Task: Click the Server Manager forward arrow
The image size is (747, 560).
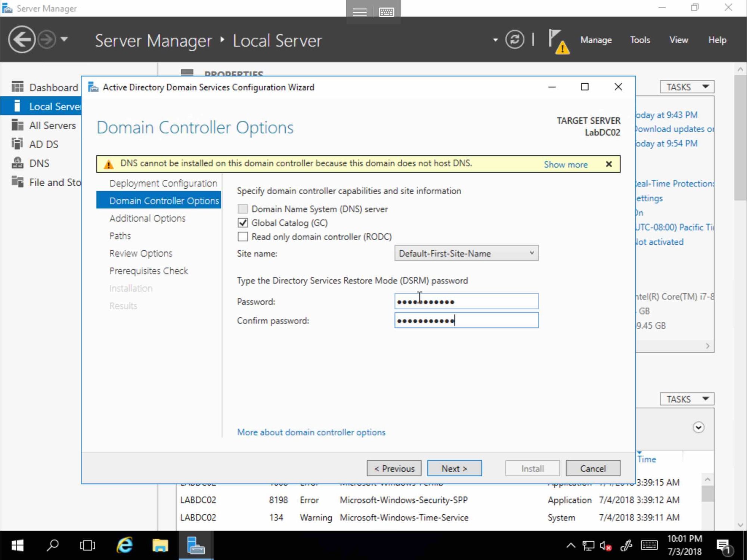Action: (47, 40)
